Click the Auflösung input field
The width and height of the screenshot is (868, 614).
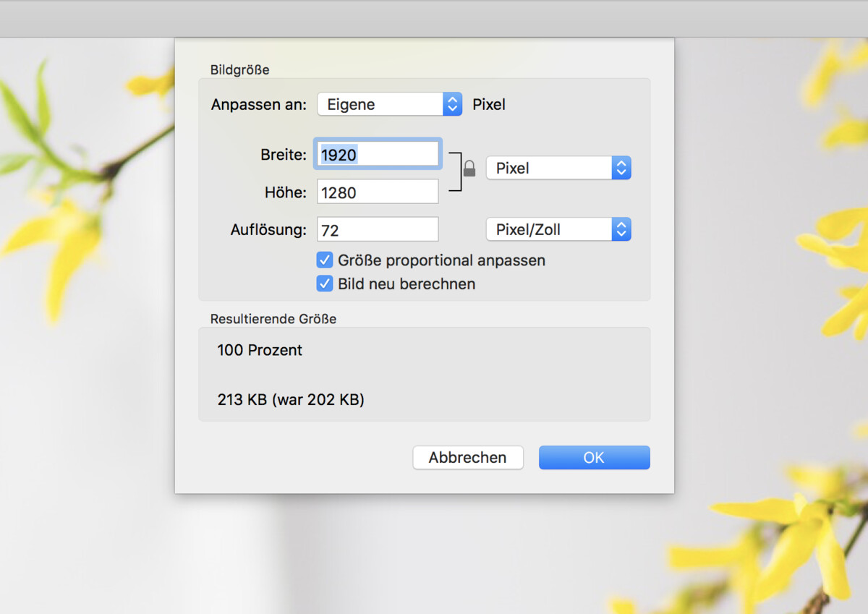coord(378,229)
